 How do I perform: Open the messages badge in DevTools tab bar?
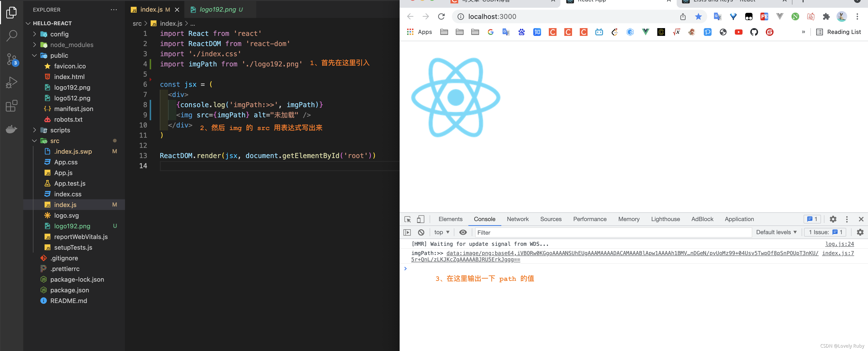[812, 219]
